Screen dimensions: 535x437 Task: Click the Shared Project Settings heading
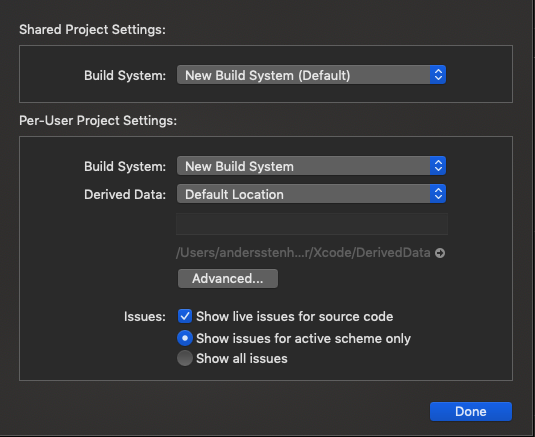(92, 29)
